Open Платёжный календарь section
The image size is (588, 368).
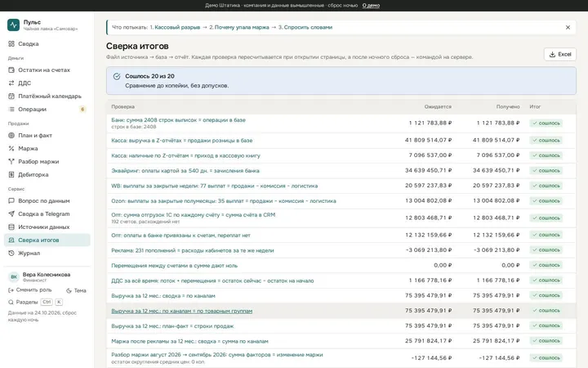pos(47,96)
